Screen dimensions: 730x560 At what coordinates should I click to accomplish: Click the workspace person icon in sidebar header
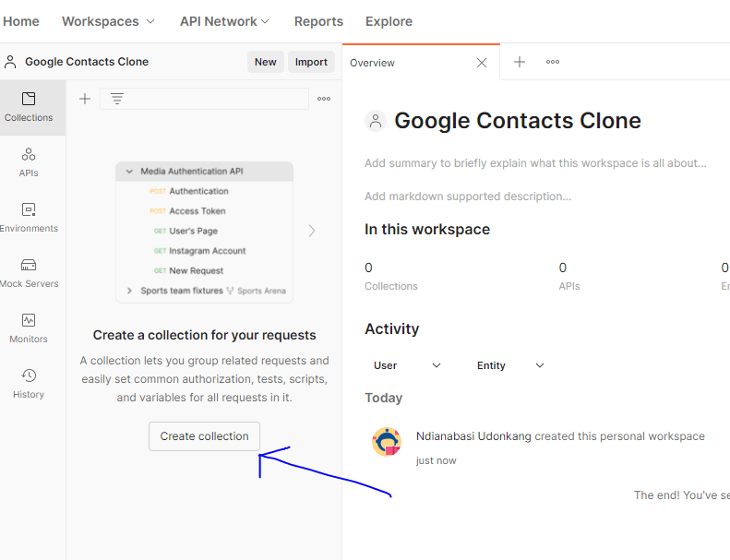pos(10,62)
